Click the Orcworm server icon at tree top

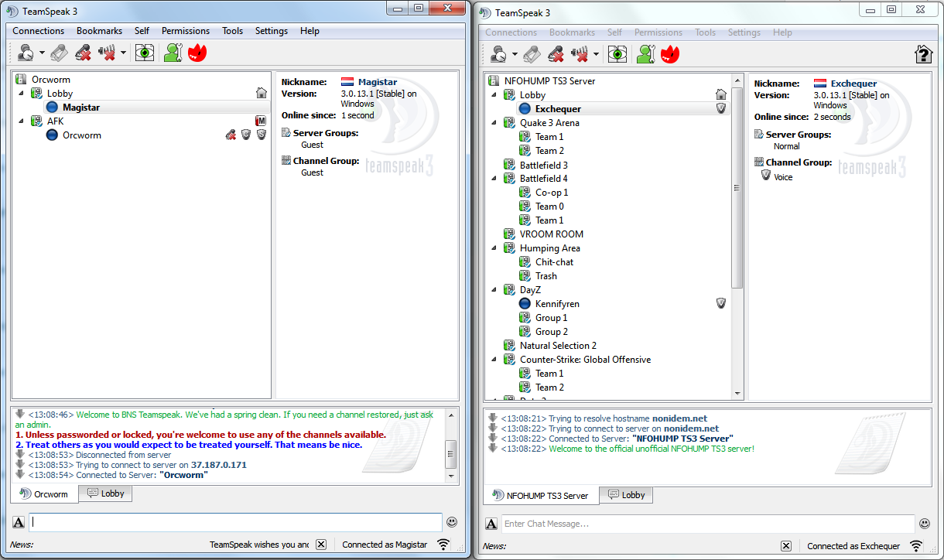tap(21, 79)
